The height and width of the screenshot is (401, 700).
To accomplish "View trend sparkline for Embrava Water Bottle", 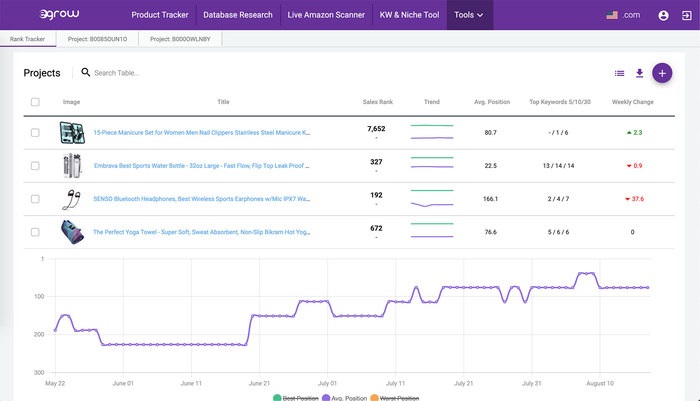I will (x=432, y=163).
